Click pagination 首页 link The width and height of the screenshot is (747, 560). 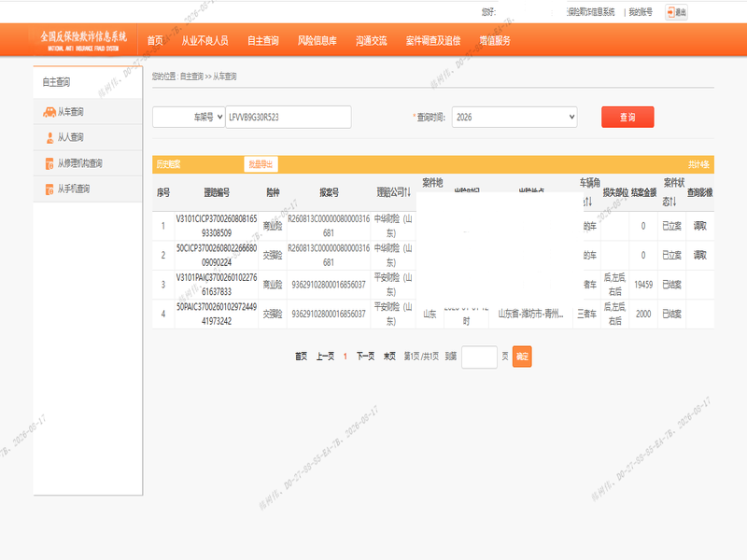(x=301, y=357)
